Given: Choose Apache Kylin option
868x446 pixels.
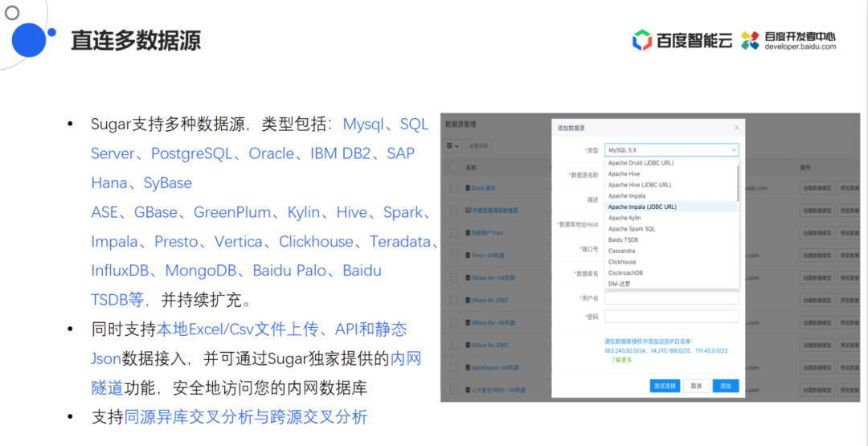Looking at the screenshot, I should tap(671, 218).
